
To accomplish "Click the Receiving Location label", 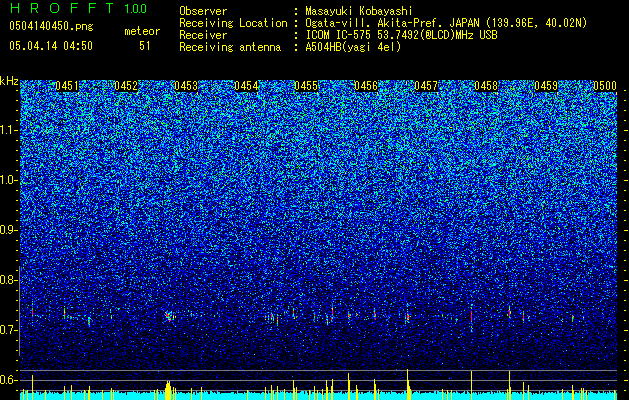I will click(x=233, y=23).
